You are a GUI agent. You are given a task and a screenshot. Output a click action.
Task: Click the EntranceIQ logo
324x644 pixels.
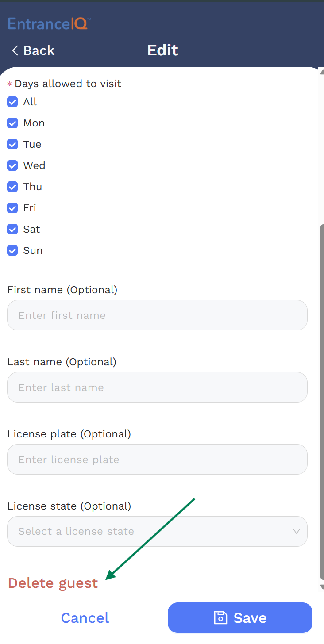[x=49, y=23]
